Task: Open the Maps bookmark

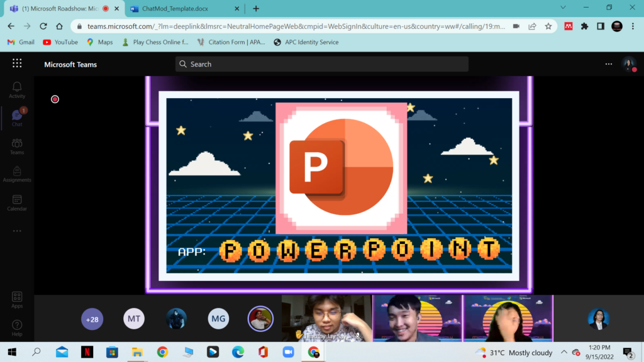Action: point(100,42)
